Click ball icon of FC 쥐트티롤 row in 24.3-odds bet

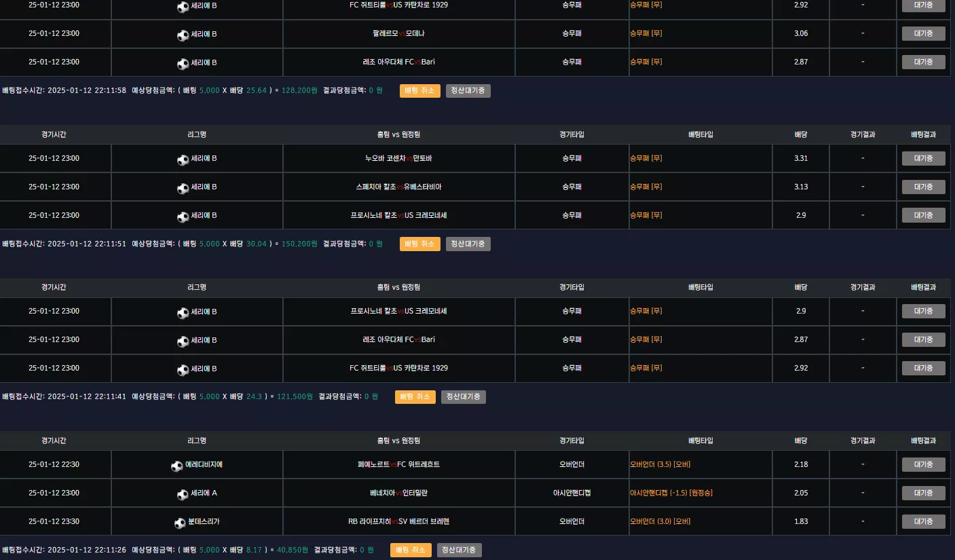pyautogui.click(x=183, y=370)
